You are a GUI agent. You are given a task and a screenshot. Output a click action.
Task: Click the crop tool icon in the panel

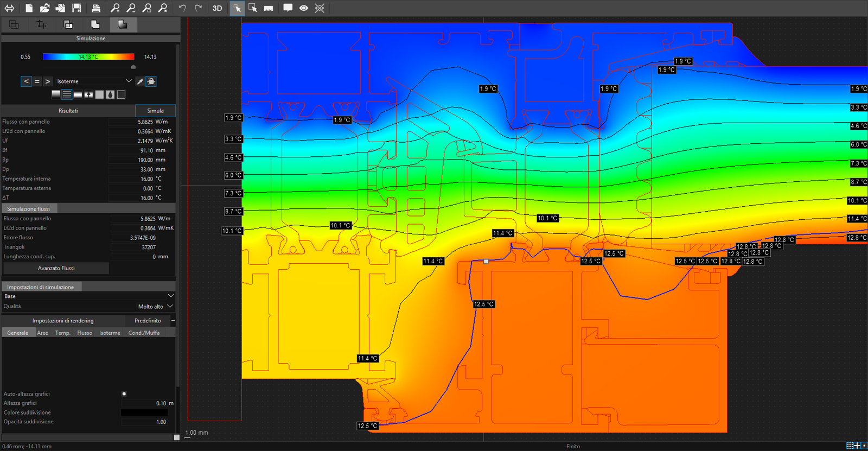[41, 24]
